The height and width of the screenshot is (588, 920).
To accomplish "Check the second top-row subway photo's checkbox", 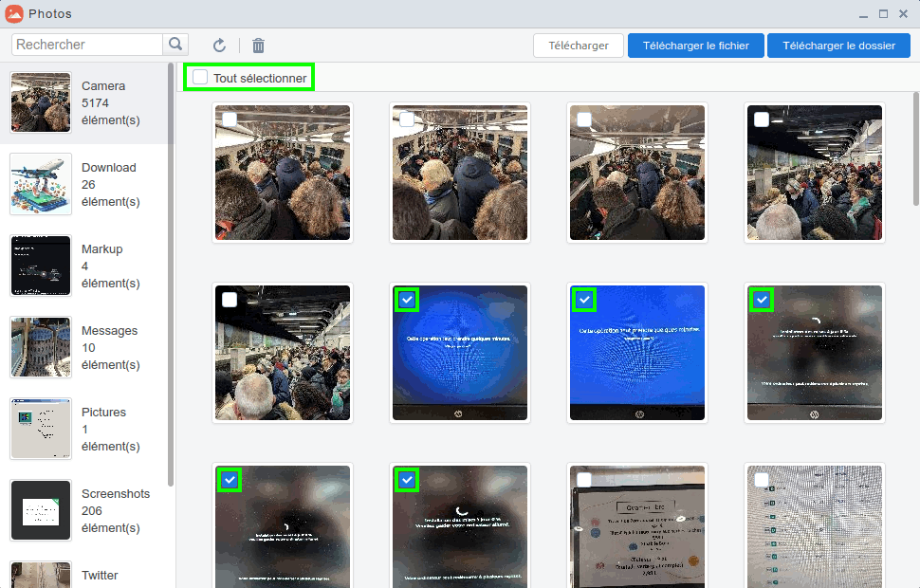I will point(407,119).
